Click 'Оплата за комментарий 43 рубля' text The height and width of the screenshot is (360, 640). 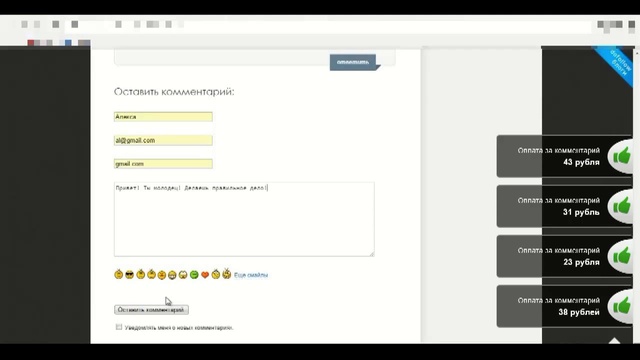pyautogui.click(x=559, y=156)
